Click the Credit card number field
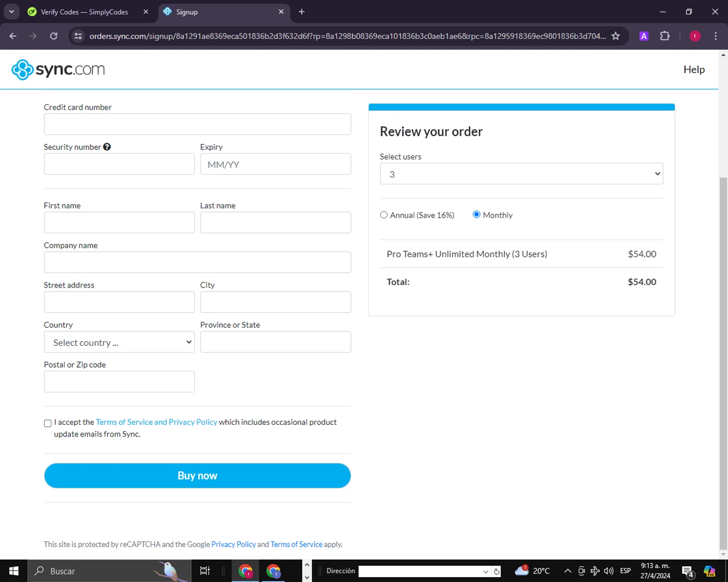 coord(198,124)
